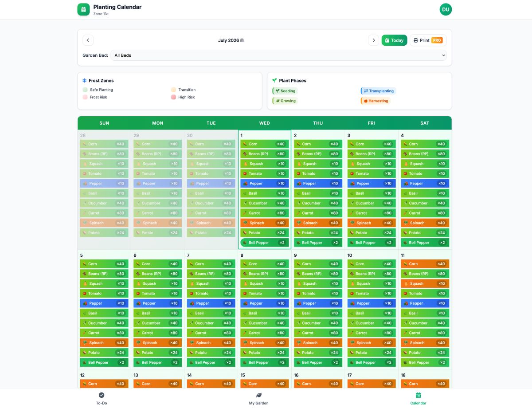
Task: Open the July 2026 month picker
Action: (x=231, y=40)
